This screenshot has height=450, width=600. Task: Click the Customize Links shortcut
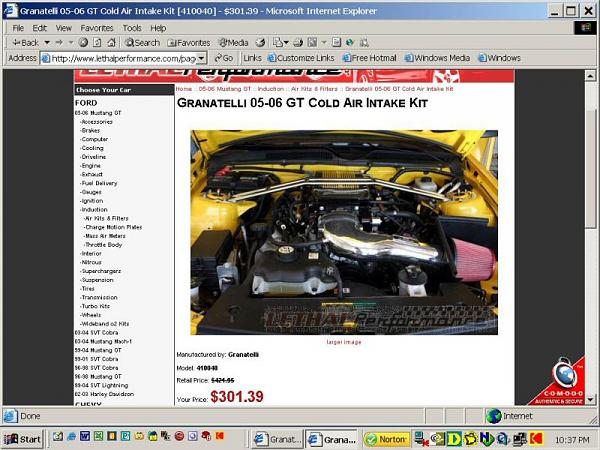(301, 58)
